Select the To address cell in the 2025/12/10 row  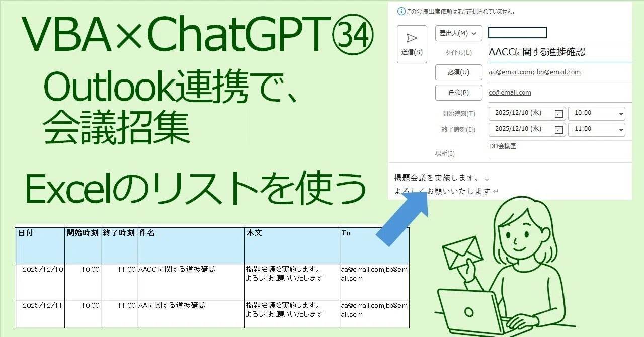pyautogui.click(x=374, y=282)
